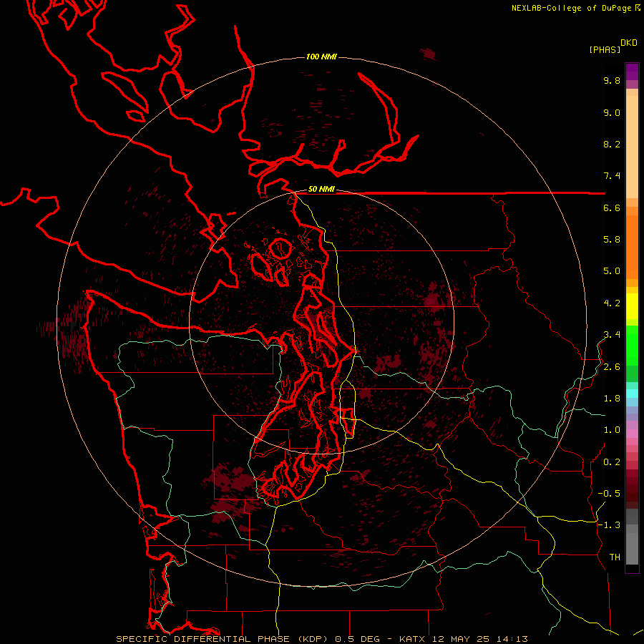
Task: Click the [PHAS] unit label
Action: (x=605, y=49)
